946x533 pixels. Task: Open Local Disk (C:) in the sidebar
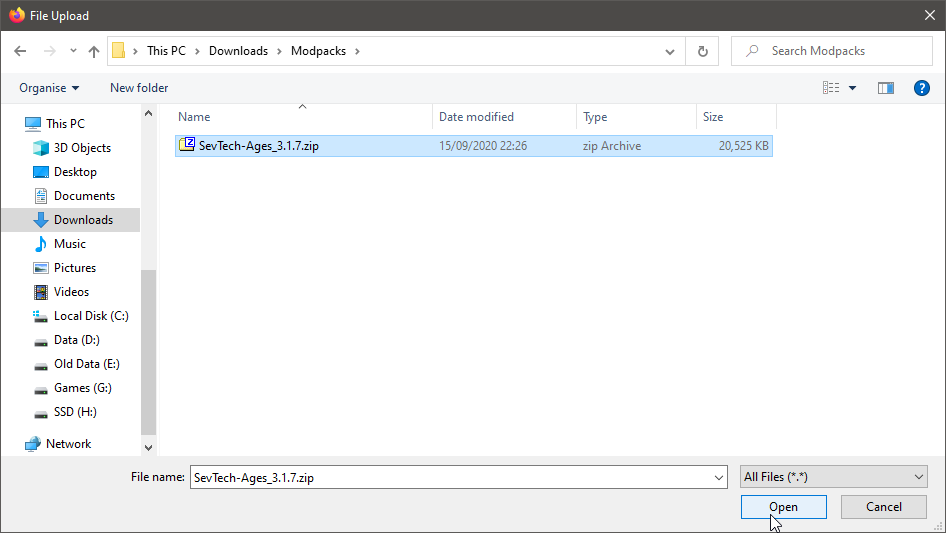pos(90,316)
